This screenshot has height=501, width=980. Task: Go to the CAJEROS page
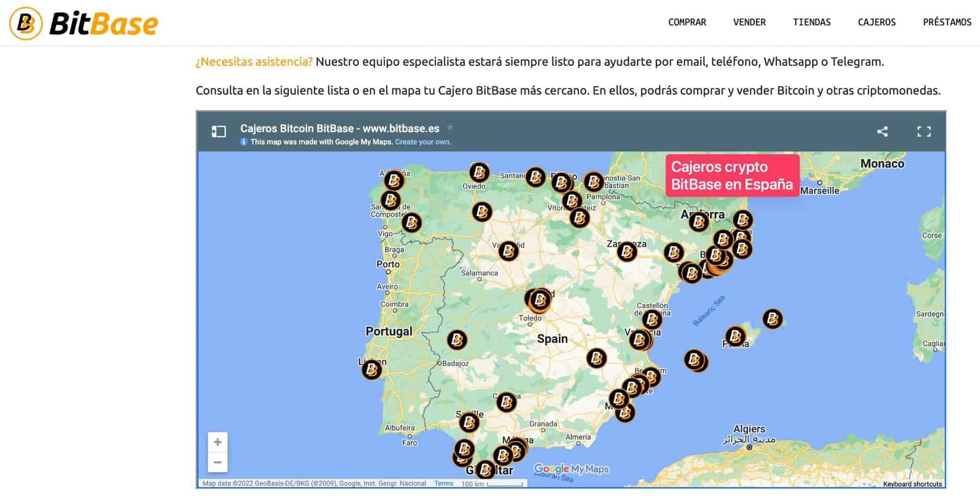click(x=877, y=22)
